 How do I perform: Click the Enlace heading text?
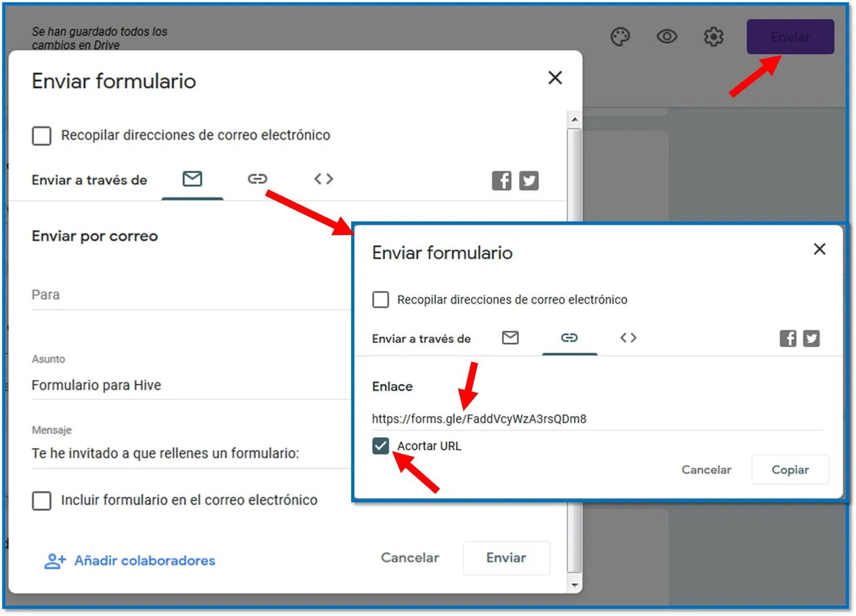click(x=393, y=387)
